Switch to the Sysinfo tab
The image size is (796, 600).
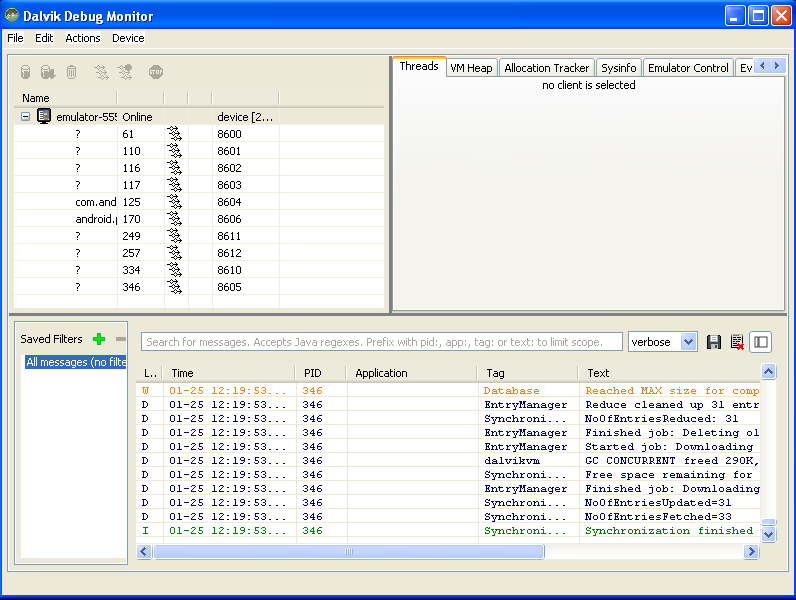coord(618,68)
